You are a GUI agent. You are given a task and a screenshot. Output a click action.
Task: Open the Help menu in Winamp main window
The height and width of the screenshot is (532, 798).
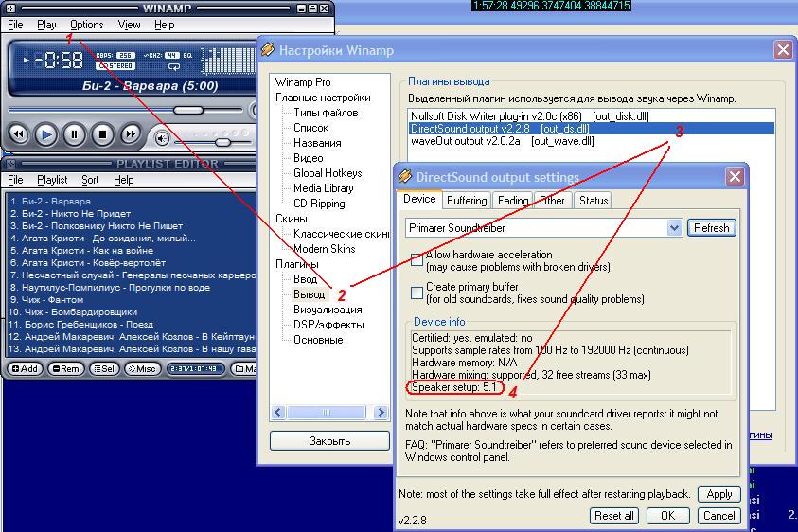(x=164, y=25)
